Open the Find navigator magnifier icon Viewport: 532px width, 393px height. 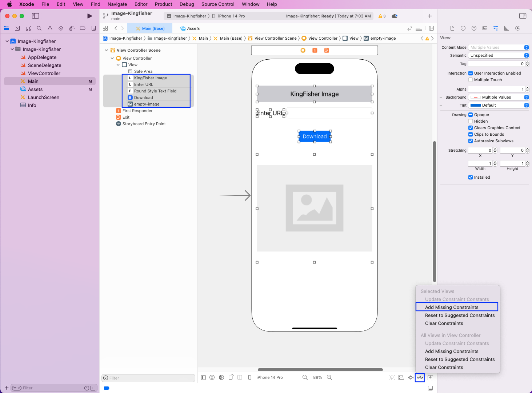point(39,28)
